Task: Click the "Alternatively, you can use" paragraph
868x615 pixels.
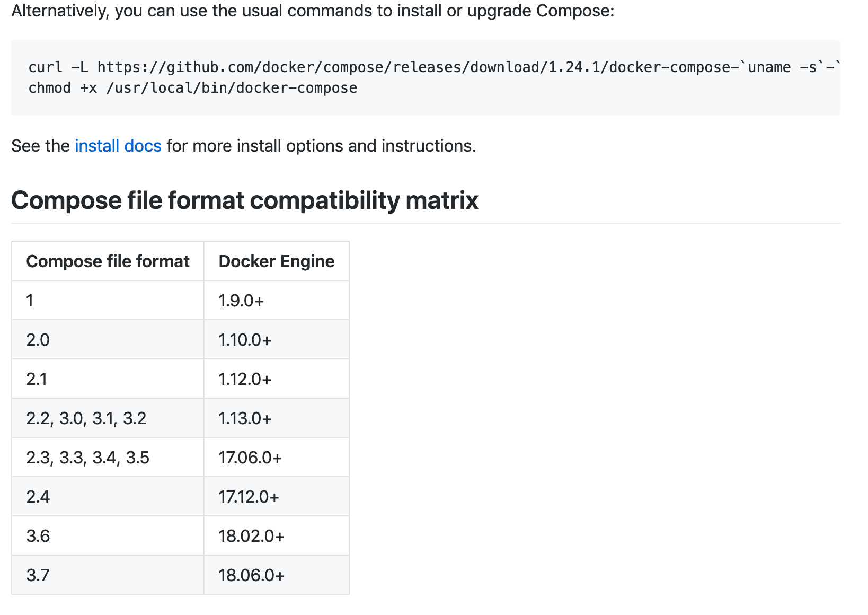Action: pyautogui.click(x=313, y=11)
